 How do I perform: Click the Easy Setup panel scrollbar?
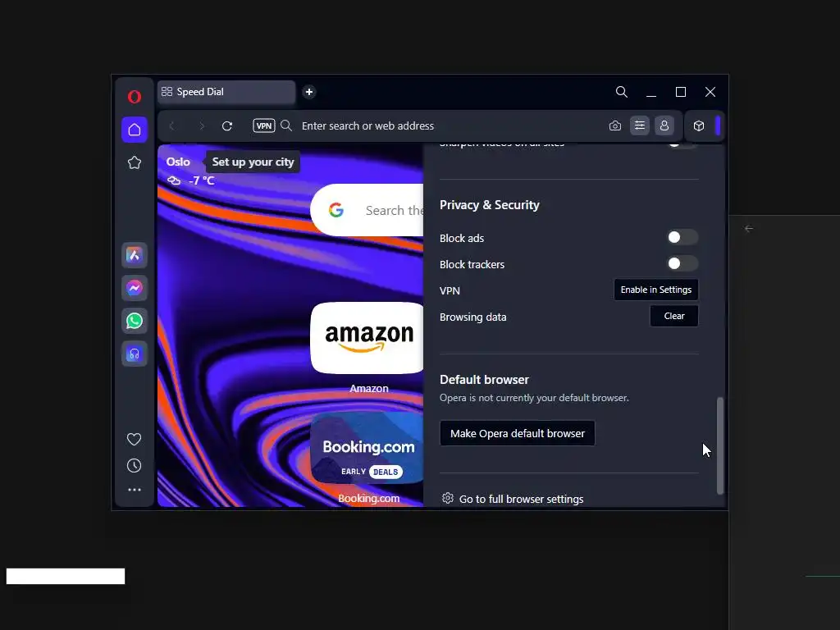720,445
